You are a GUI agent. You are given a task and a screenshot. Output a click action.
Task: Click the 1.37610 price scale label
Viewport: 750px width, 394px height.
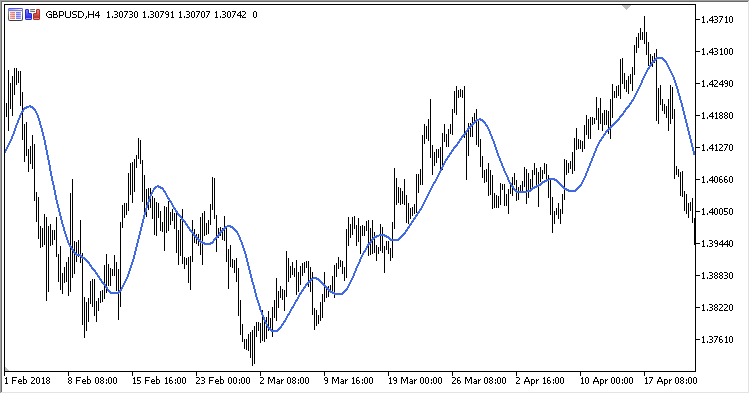pyautogui.click(x=717, y=339)
